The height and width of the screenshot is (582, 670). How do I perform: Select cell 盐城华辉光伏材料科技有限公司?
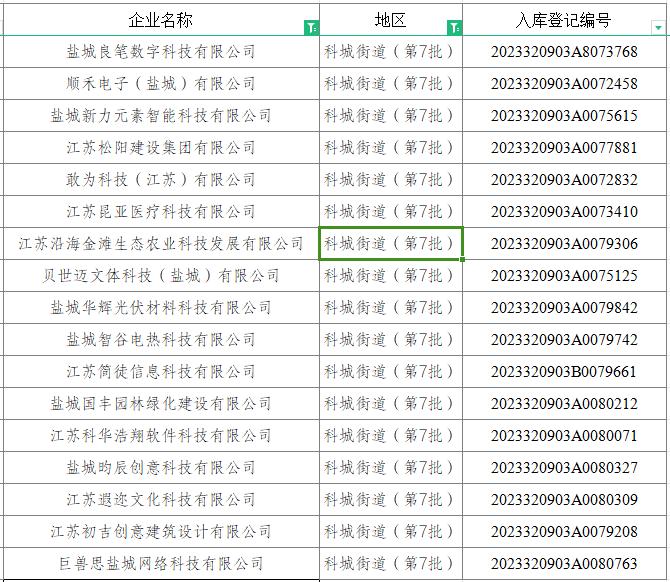pos(161,308)
